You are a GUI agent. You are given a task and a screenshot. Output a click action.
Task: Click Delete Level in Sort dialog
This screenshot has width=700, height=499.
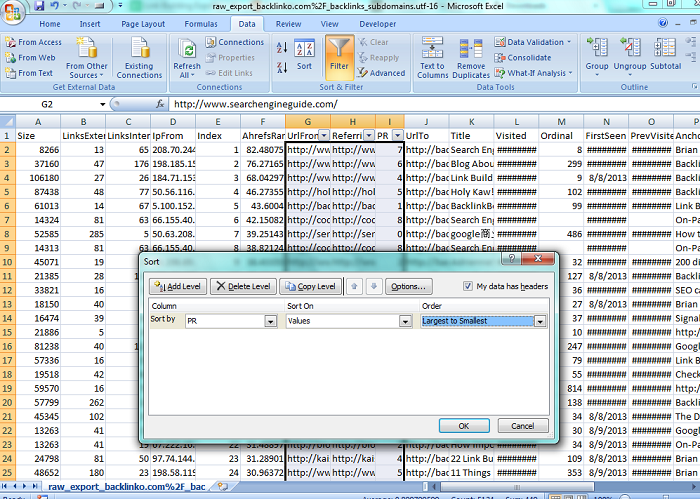coord(243,286)
